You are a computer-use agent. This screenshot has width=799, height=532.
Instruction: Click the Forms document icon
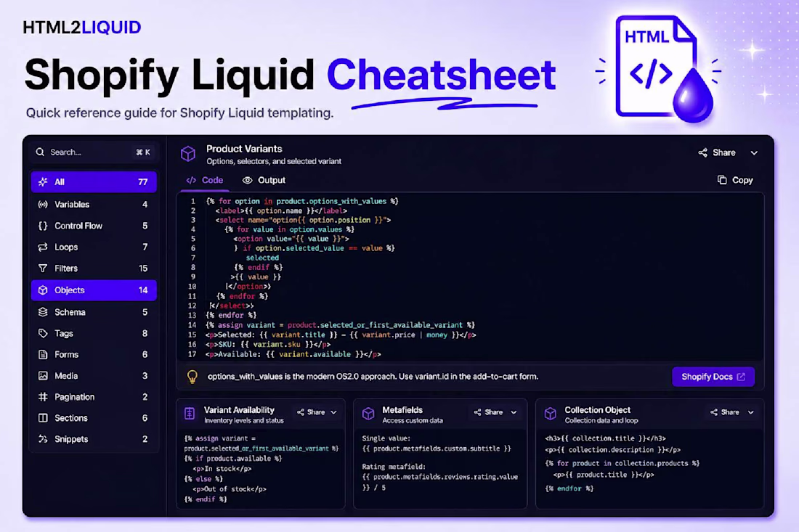pyautogui.click(x=43, y=354)
